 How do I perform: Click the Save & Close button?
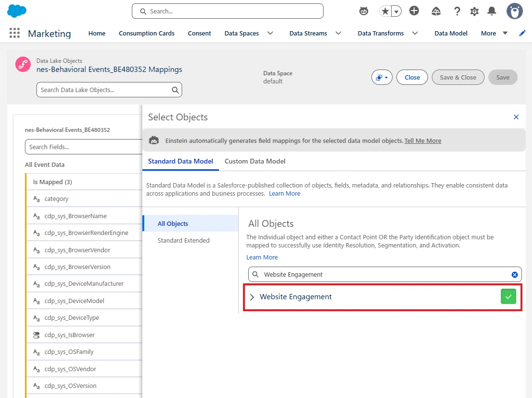(x=458, y=77)
